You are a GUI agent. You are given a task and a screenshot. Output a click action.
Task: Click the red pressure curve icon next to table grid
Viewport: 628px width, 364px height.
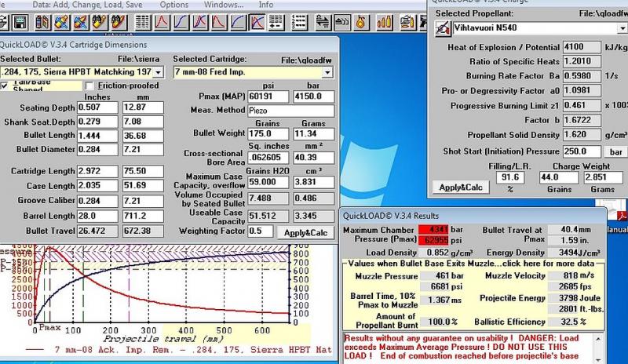162,23
